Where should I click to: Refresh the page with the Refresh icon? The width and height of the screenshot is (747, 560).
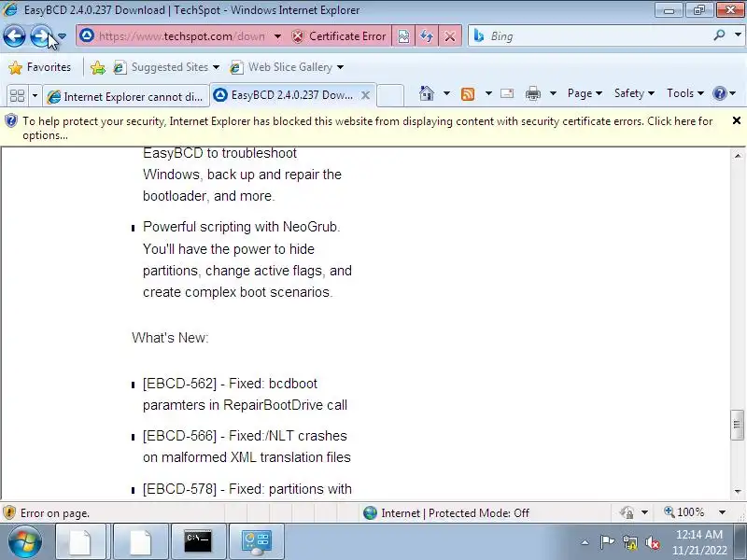click(427, 36)
